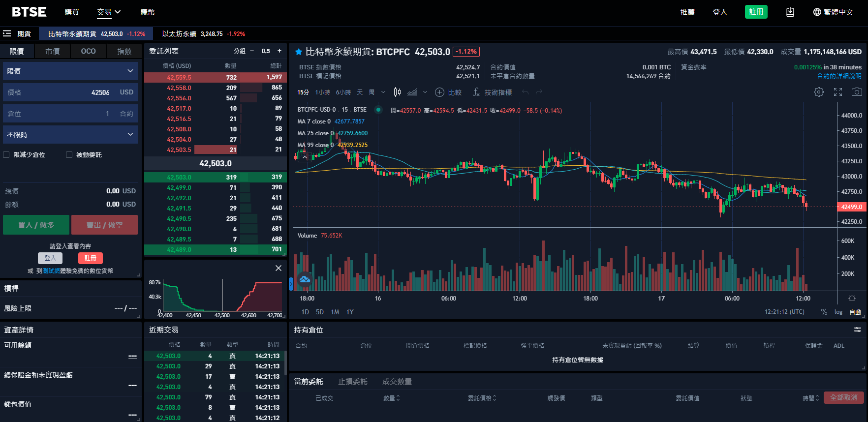Expand more time intervals dropdown
The height and width of the screenshot is (422, 868).
click(383, 92)
